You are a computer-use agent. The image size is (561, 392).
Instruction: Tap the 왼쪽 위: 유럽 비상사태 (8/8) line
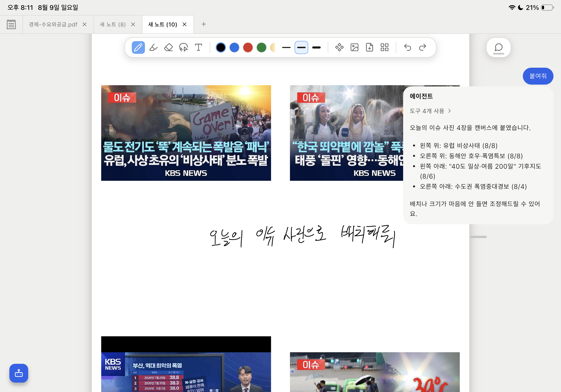pyautogui.click(x=458, y=146)
